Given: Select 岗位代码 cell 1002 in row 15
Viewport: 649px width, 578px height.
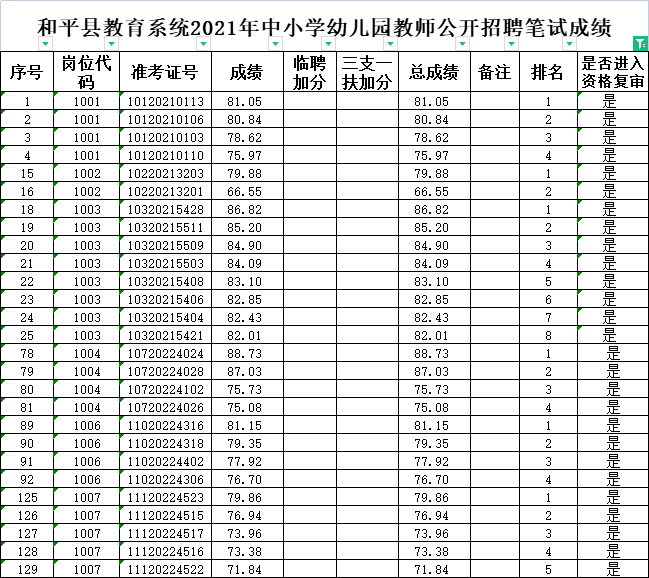Looking at the screenshot, I should click(x=87, y=173).
